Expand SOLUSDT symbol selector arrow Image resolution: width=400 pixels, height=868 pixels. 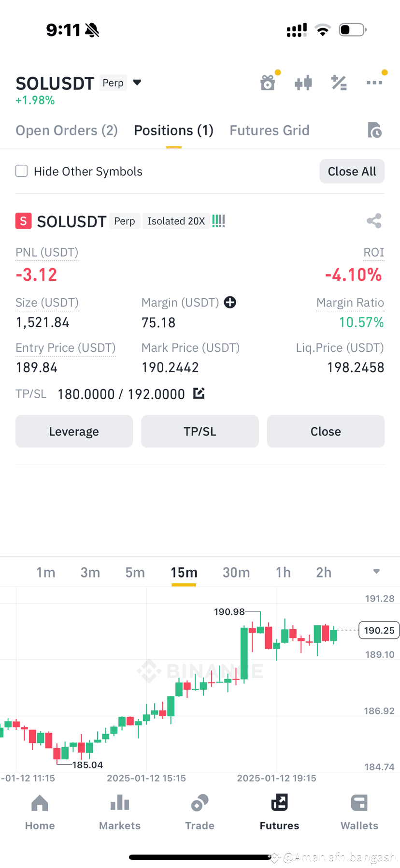[137, 83]
